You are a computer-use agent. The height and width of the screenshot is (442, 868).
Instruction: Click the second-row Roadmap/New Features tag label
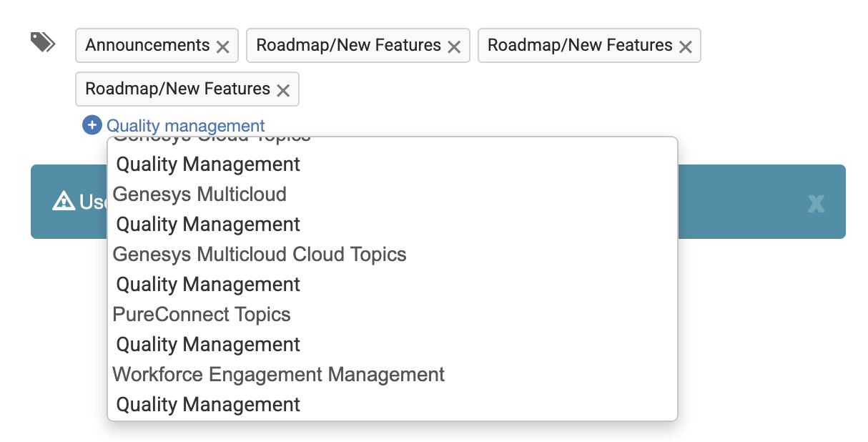pos(177,89)
